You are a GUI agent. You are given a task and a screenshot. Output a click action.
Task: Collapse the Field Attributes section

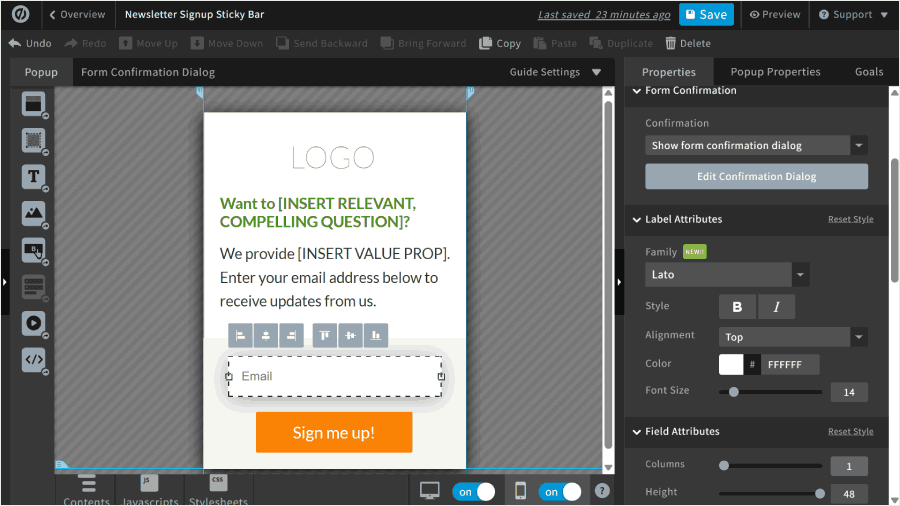637,431
